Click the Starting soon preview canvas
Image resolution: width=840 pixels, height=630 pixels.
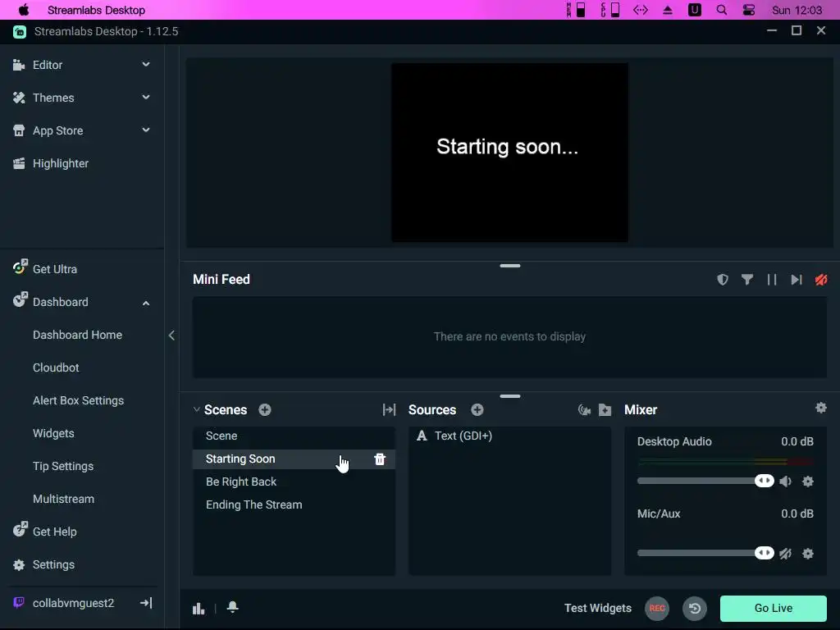click(509, 153)
